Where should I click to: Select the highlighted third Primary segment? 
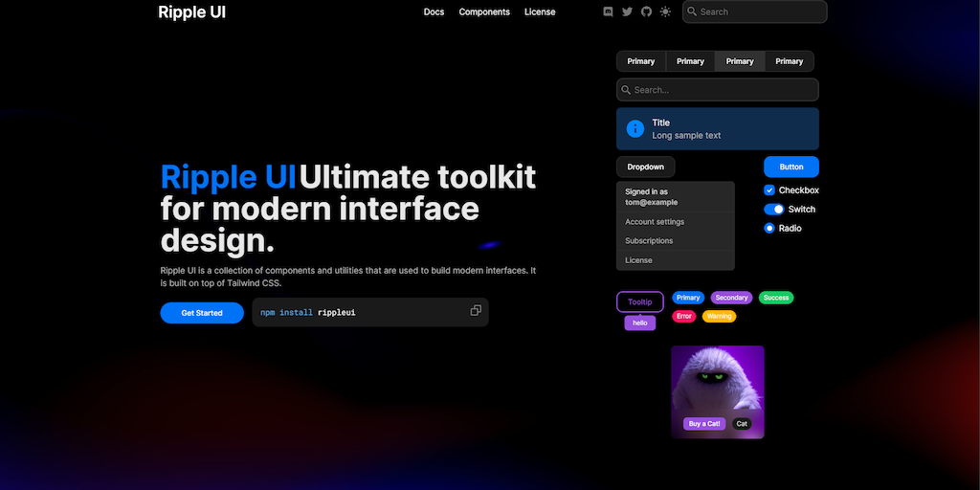740,61
